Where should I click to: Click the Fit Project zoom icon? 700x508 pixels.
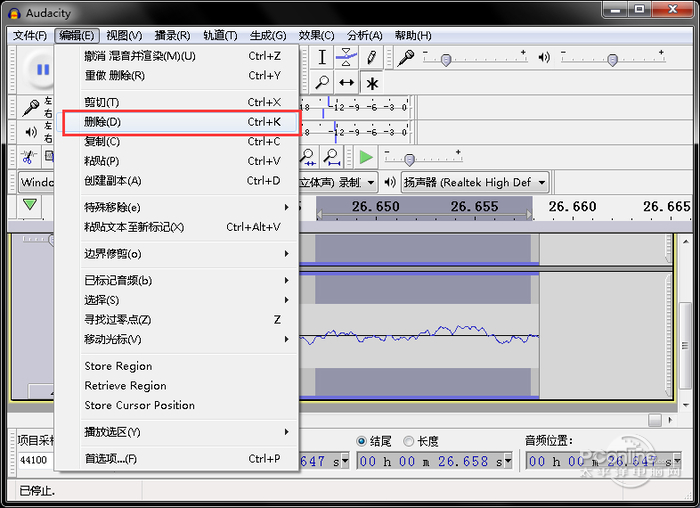tap(332, 157)
